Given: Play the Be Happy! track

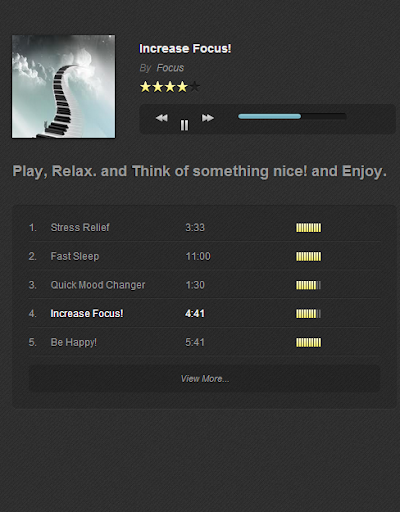Looking at the screenshot, I should [74, 342].
